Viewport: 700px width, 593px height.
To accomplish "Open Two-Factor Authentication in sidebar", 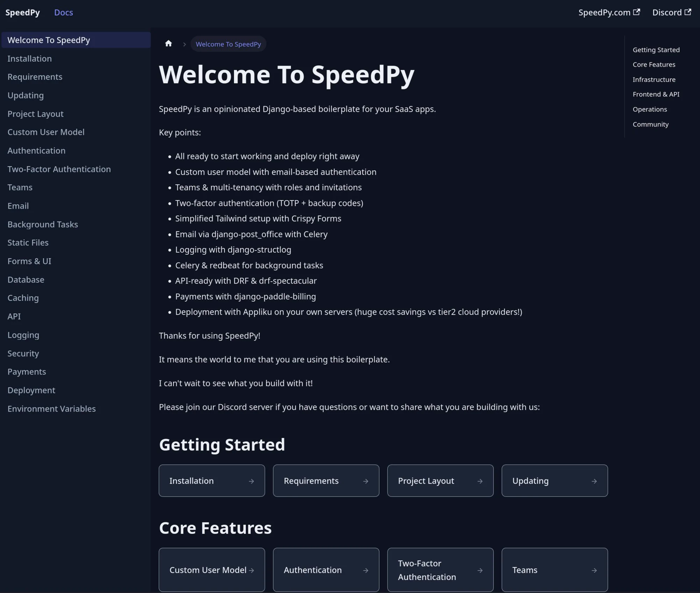I will (76, 169).
